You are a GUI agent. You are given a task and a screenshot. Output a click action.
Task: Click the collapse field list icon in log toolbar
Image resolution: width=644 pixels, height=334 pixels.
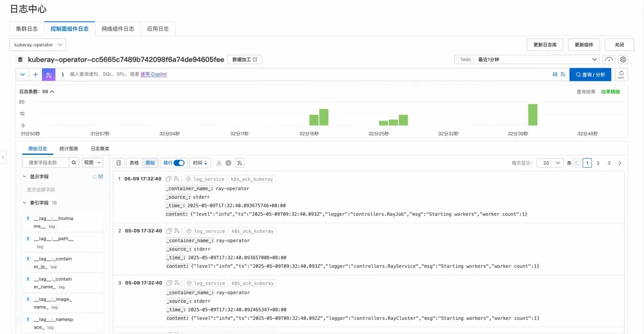119,163
